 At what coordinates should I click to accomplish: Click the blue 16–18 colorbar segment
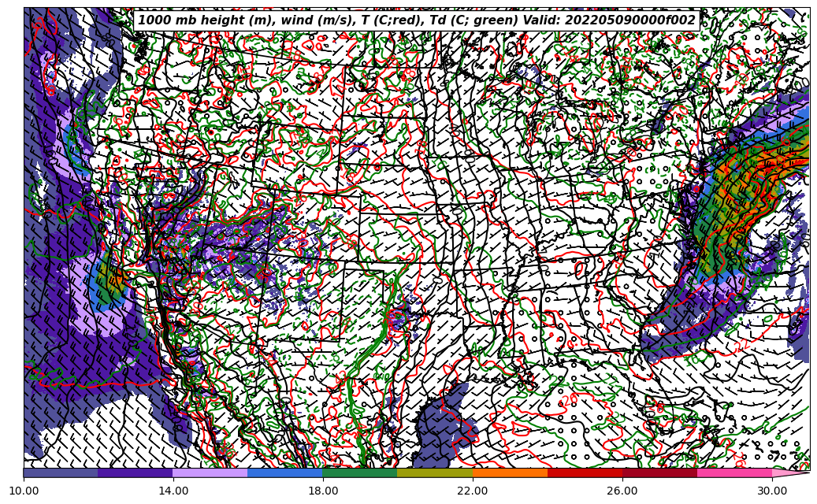point(285,472)
